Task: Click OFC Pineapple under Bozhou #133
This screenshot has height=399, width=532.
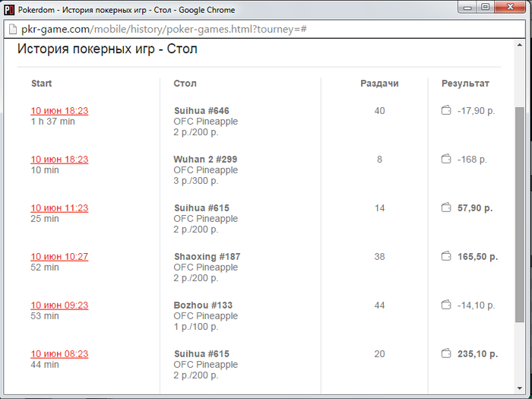Action: 206,316
